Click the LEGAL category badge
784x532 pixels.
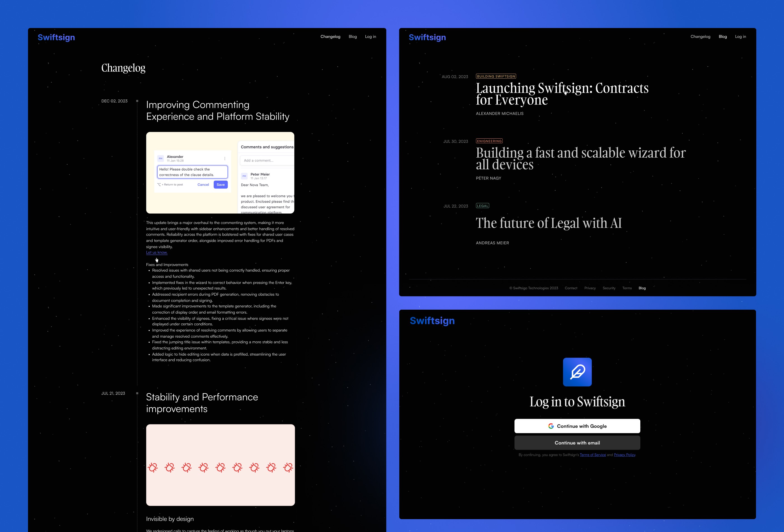pyautogui.click(x=482, y=206)
